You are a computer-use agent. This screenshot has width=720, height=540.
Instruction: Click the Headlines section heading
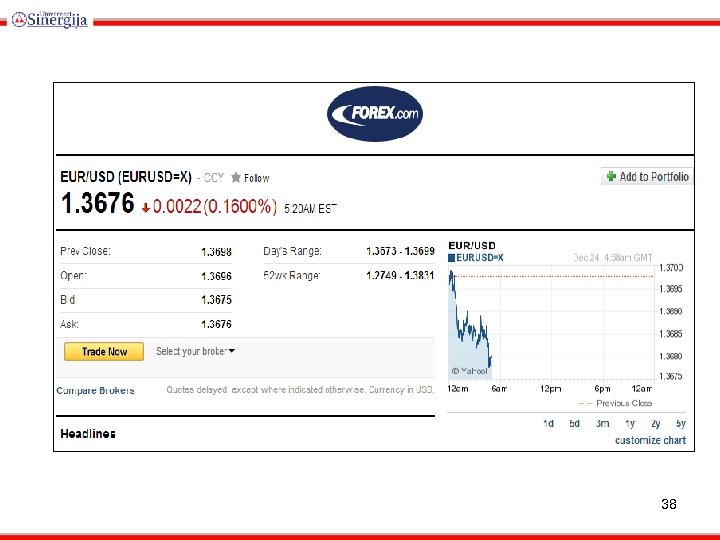[88, 434]
